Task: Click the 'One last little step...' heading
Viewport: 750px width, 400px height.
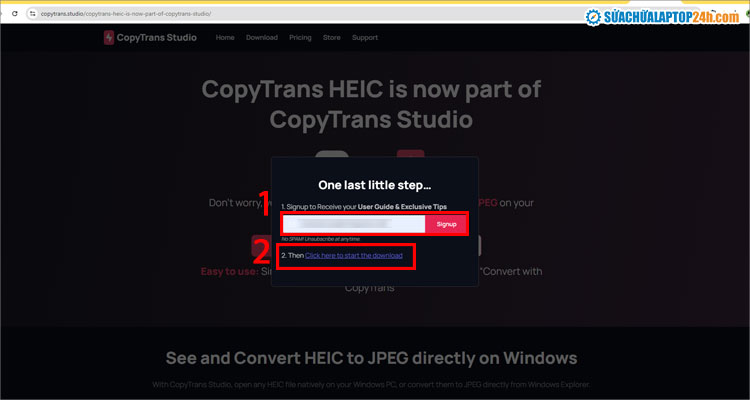Action: coord(375,185)
